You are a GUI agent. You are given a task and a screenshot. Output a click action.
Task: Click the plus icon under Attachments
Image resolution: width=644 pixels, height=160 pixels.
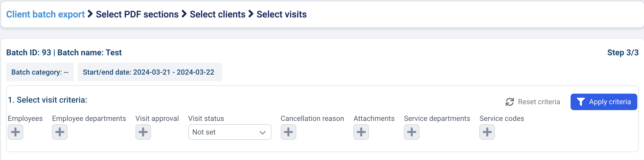point(361,132)
